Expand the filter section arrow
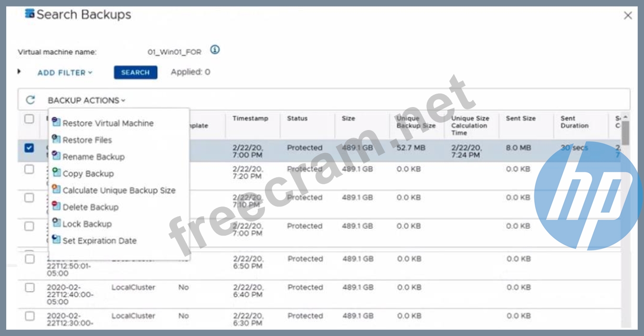Image resolution: width=644 pixels, height=336 pixels. tap(19, 72)
